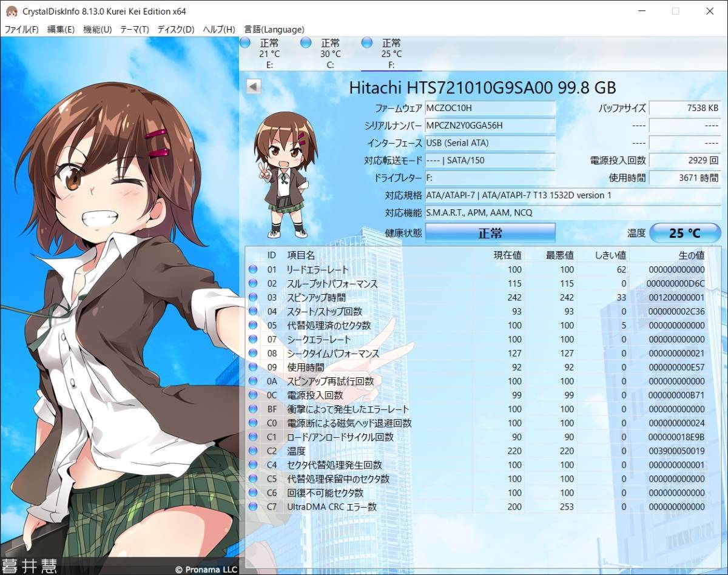Open the ディスク(D) menu

(176, 29)
